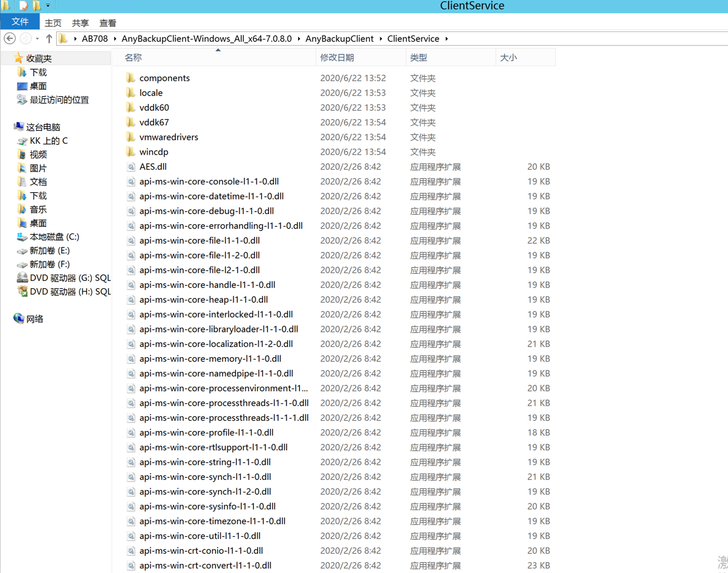
Task: Open the Customize Quick Access Toolbar dropdown
Action: tap(47, 5)
